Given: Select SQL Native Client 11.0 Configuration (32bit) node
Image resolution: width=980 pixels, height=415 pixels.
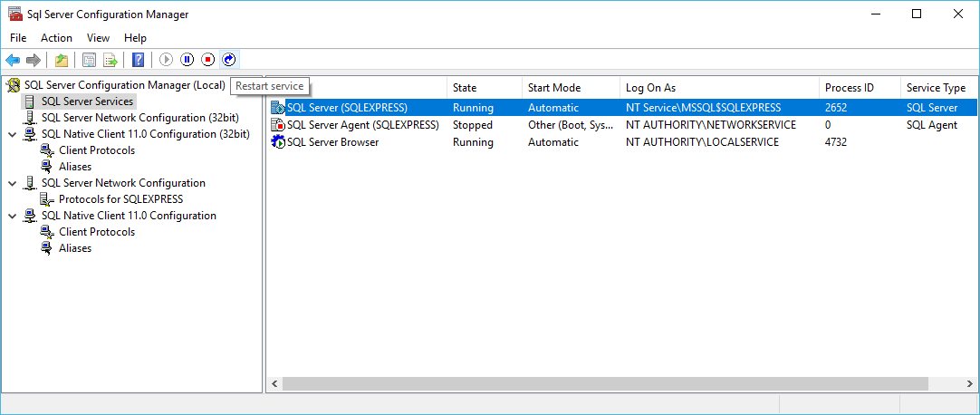Looking at the screenshot, I should coord(146,134).
